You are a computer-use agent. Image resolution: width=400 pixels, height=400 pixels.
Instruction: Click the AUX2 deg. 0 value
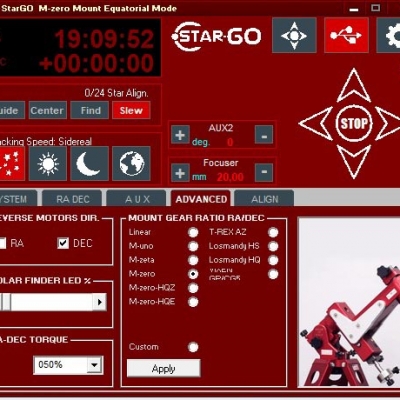click(x=230, y=142)
